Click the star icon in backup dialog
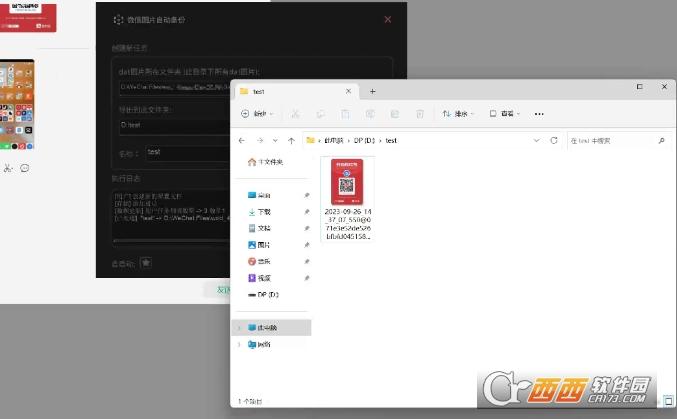The image size is (677, 419). point(146,263)
